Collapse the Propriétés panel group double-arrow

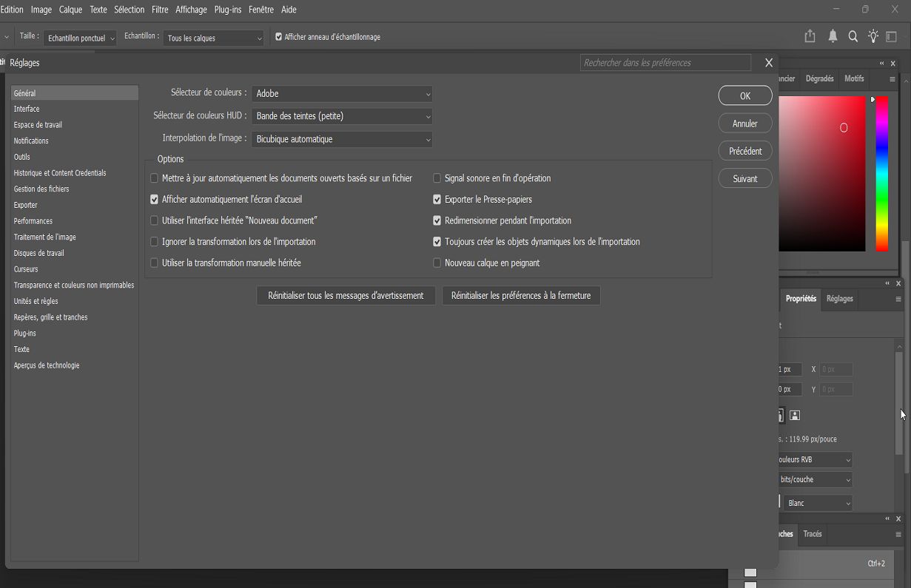(x=888, y=283)
